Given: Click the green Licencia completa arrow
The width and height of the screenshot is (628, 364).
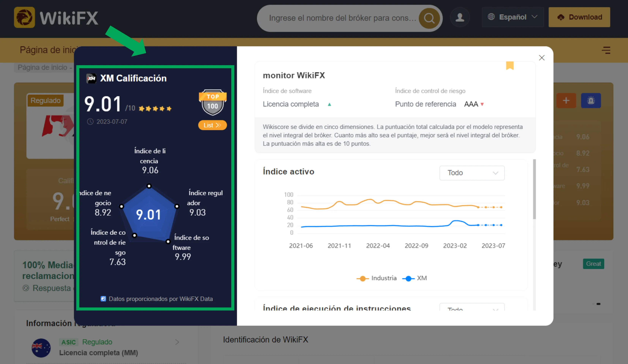Looking at the screenshot, I should tap(329, 104).
